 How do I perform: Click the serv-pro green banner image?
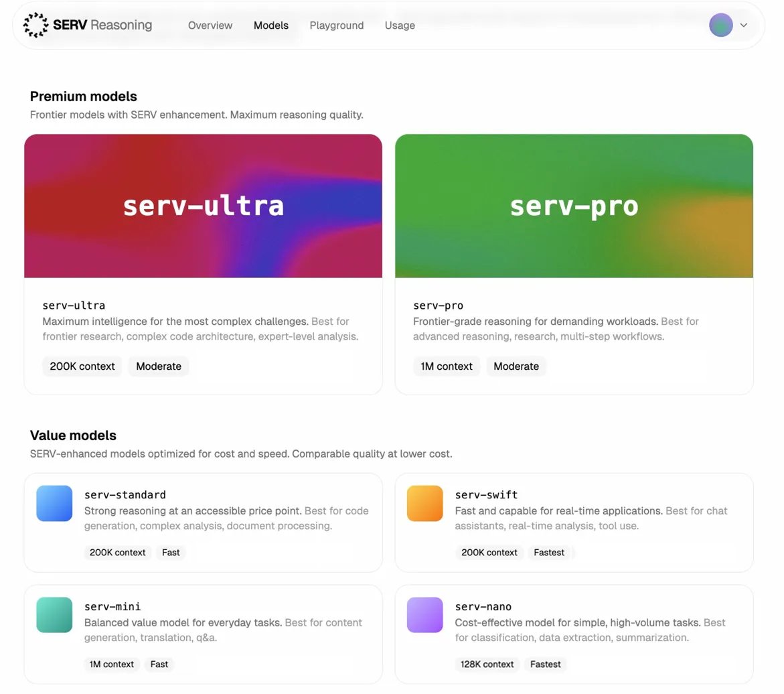coord(574,206)
